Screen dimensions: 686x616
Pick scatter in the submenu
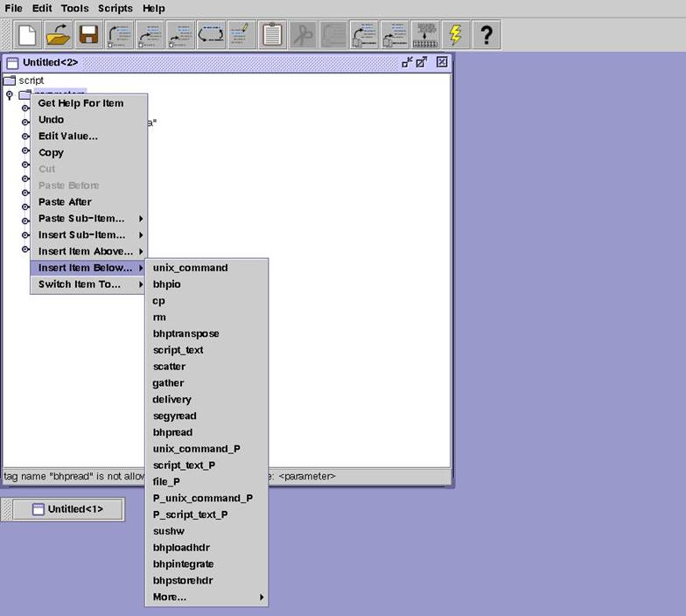click(206, 367)
